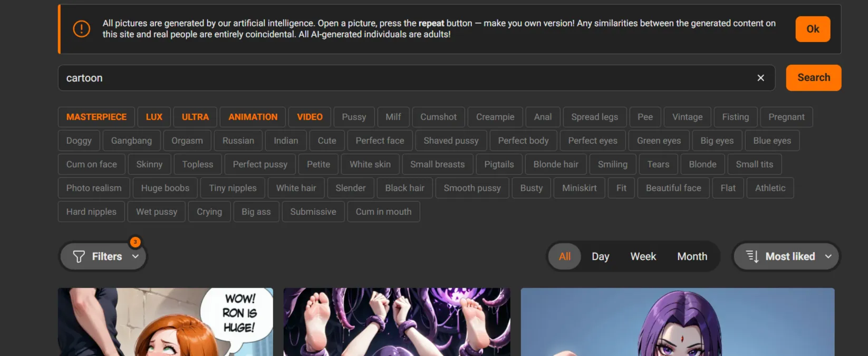Dismiss the notice with the Ok button

[x=813, y=29]
